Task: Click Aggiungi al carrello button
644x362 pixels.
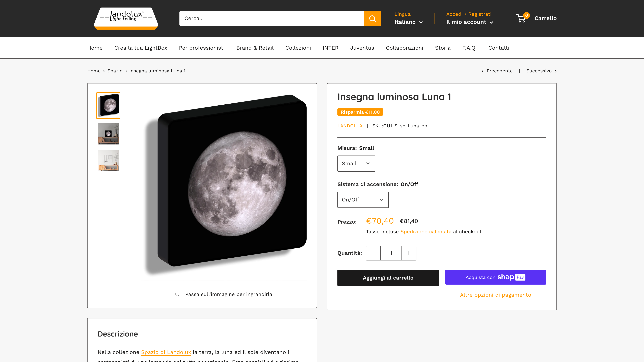Action: 388,278
